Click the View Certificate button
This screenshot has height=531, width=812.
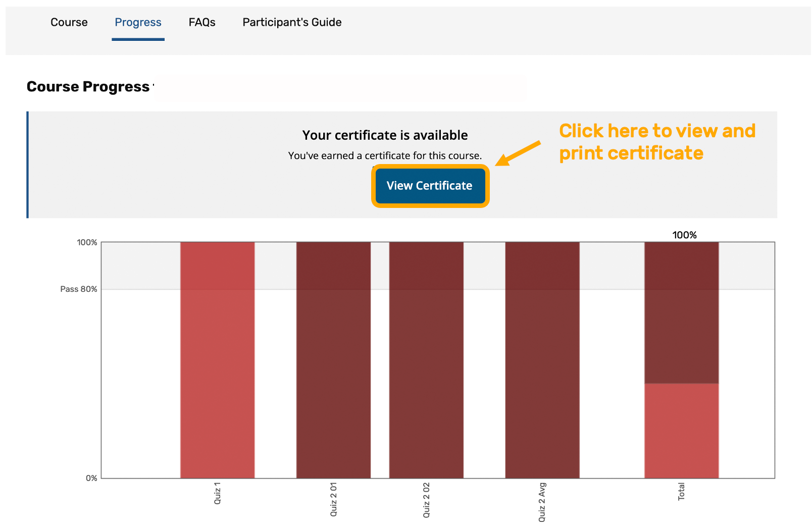coord(430,186)
